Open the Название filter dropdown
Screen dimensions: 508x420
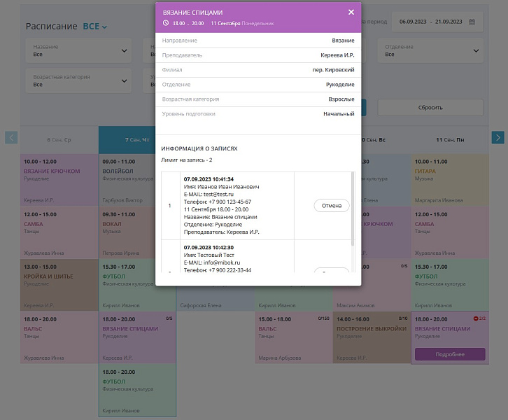pyautogui.click(x=78, y=50)
